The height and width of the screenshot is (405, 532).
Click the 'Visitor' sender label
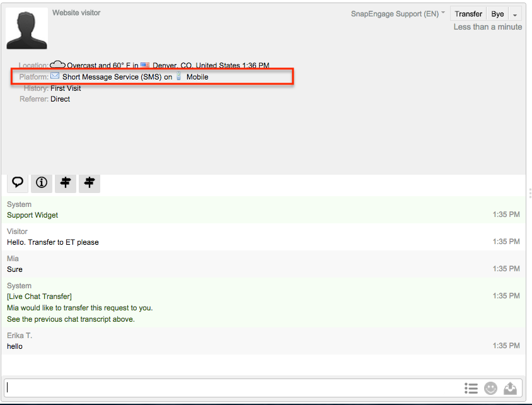point(17,232)
